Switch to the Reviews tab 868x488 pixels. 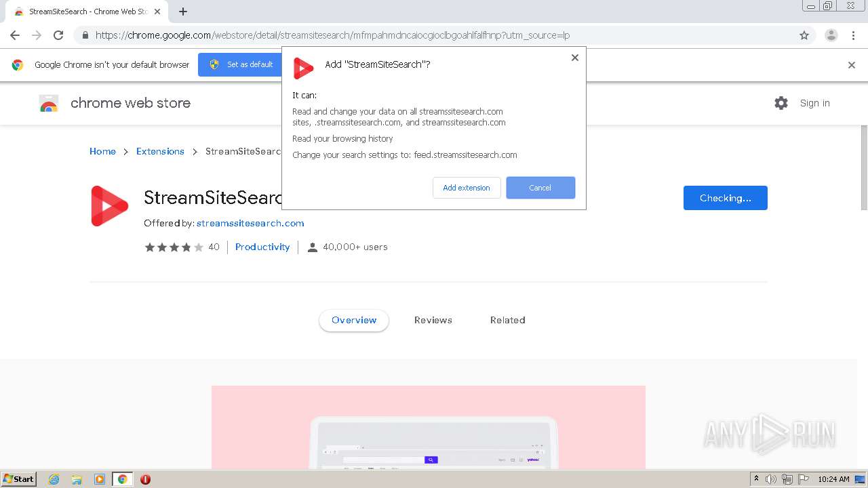click(433, 320)
